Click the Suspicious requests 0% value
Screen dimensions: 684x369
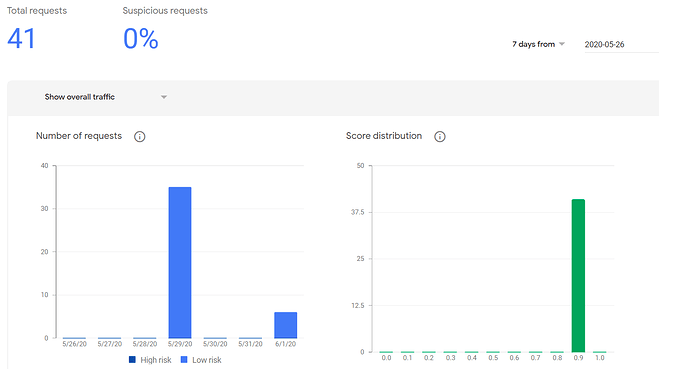[x=140, y=38]
